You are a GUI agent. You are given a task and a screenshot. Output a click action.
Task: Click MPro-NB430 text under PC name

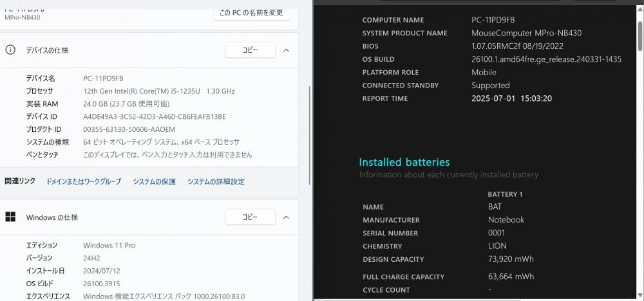[x=22, y=17]
